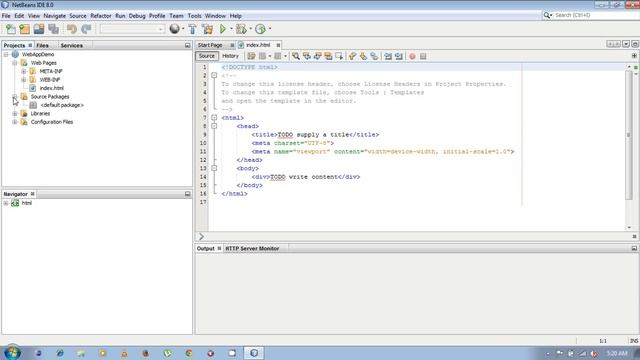640x360 pixels.
Task: Toggle the Source view button
Action: point(207,56)
